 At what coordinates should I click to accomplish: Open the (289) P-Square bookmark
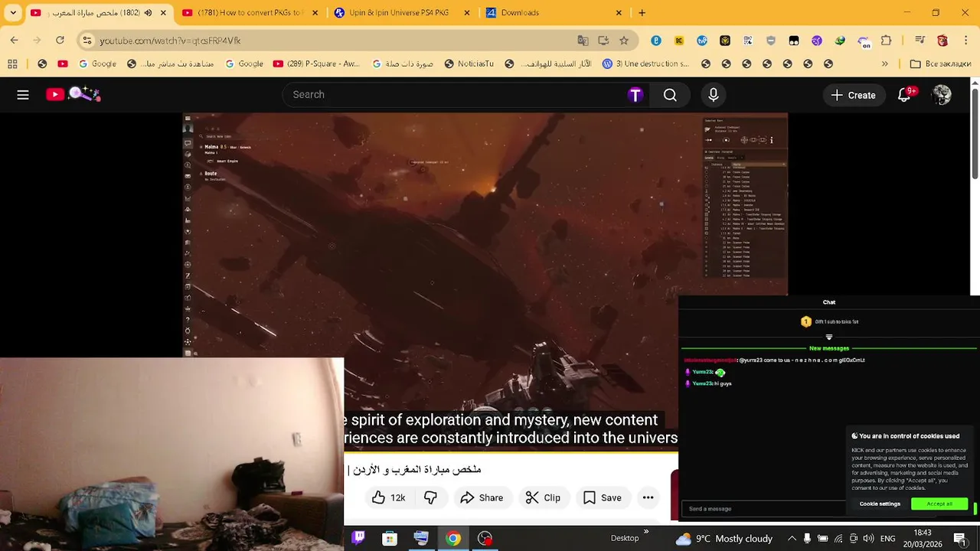(x=315, y=64)
